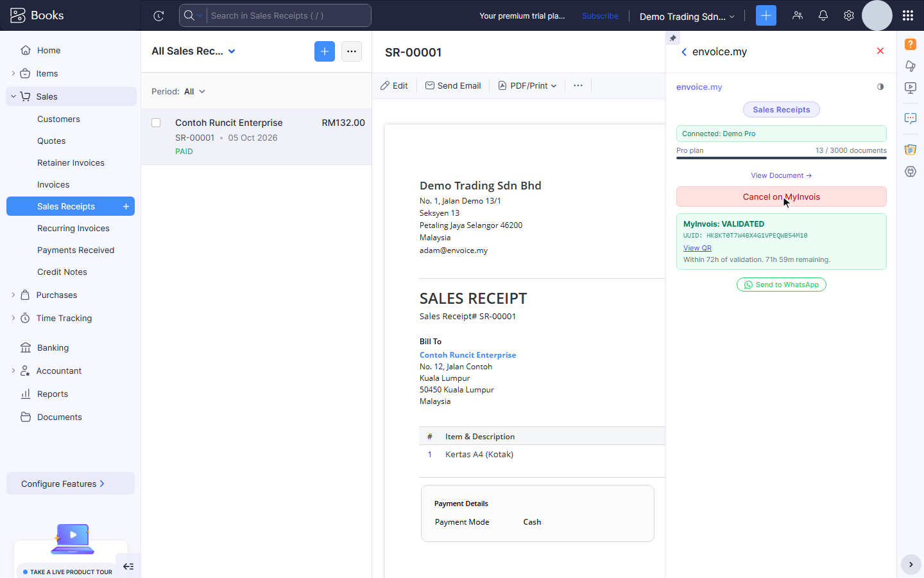Click the Edit button for SR-00001
This screenshot has height=578, width=924.
click(394, 85)
